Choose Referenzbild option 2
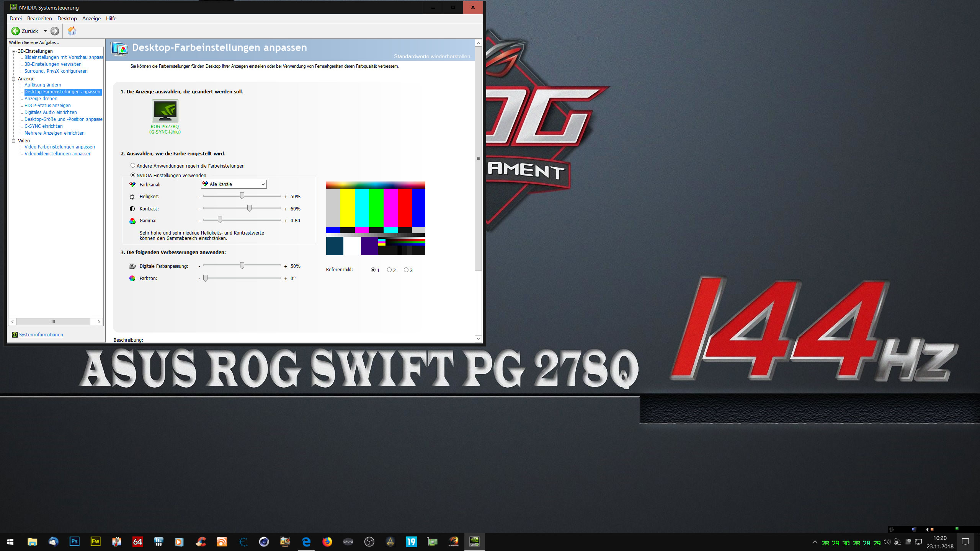The height and width of the screenshot is (551, 980). point(389,270)
